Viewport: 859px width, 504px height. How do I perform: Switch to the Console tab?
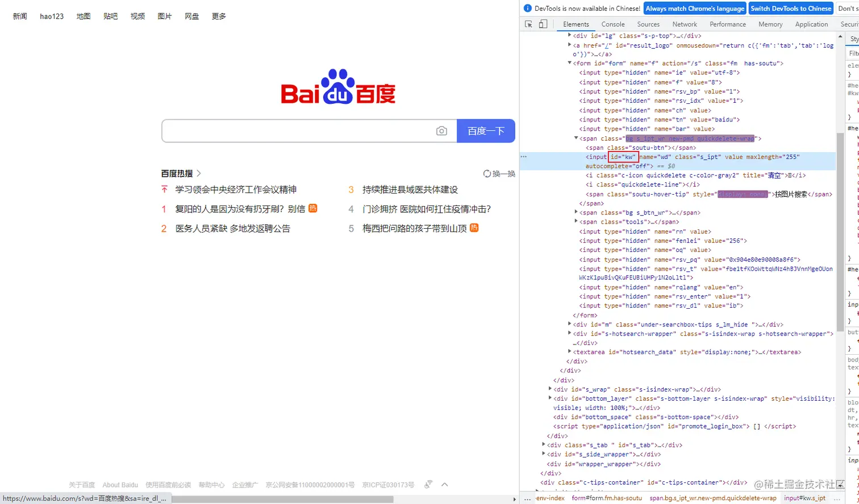pos(613,24)
